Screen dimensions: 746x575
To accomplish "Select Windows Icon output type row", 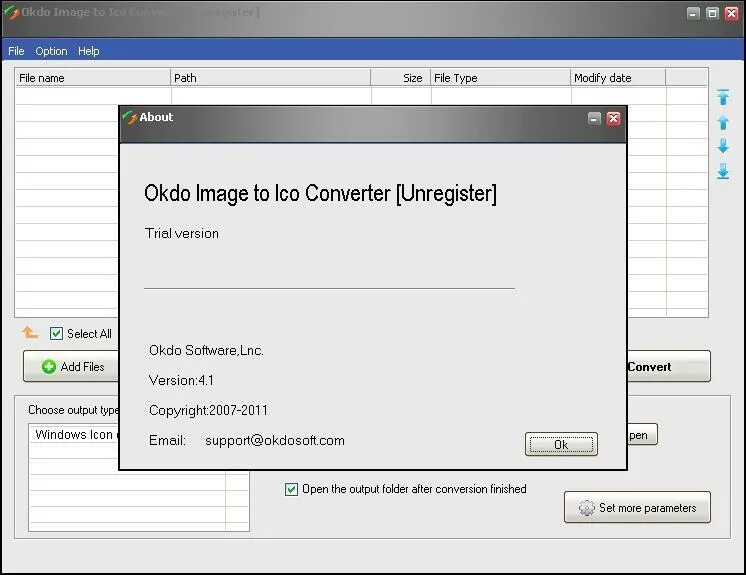I will coord(75,435).
